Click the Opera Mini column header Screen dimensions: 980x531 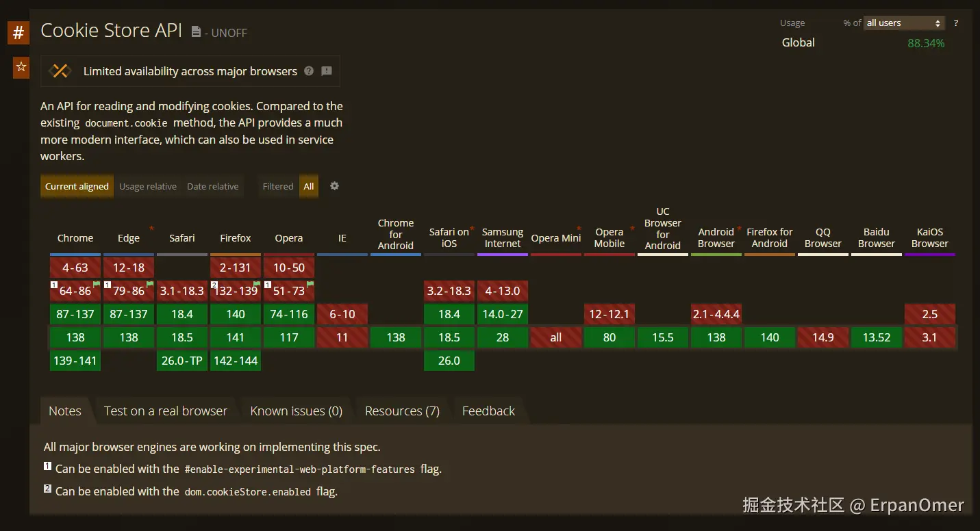pos(556,238)
